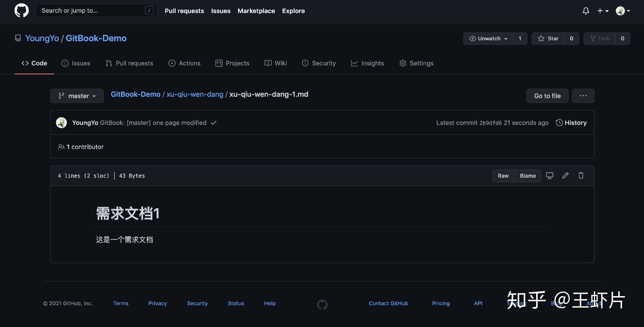The image size is (644, 327).
Task: Open the three-dots more options button
Action: tap(583, 96)
